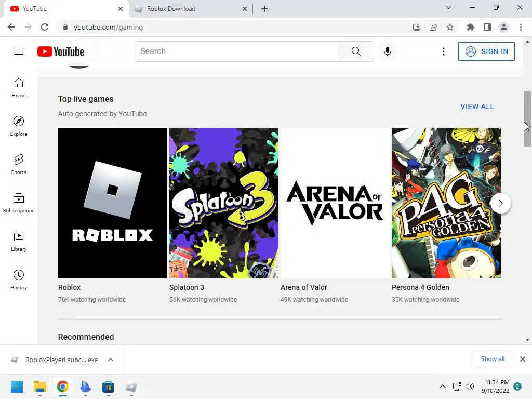
Task: Share this page icon in address bar
Action: [433, 27]
